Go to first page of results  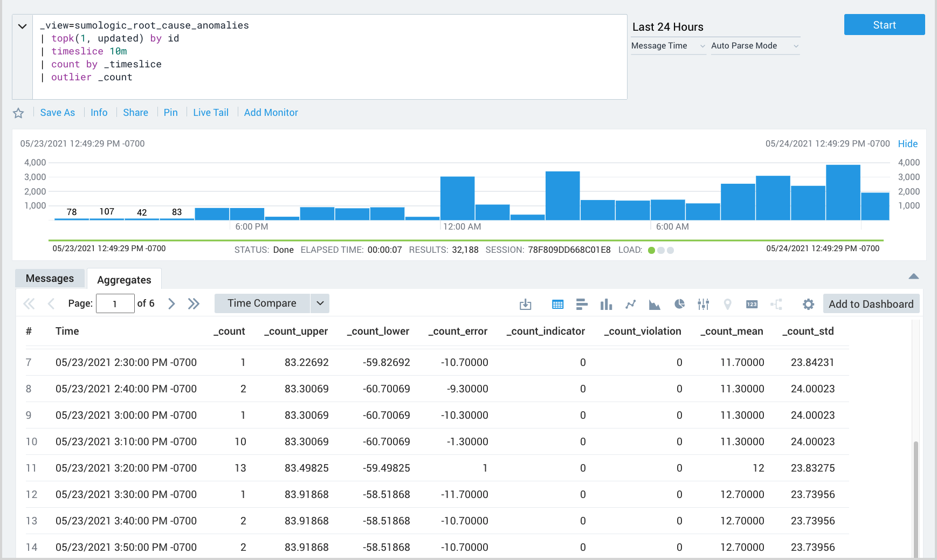coord(29,303)
